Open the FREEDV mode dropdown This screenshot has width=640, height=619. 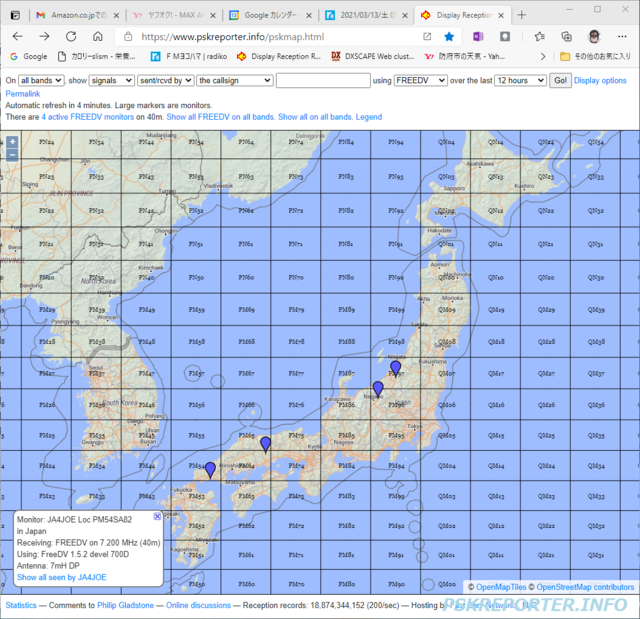(420, 80)
